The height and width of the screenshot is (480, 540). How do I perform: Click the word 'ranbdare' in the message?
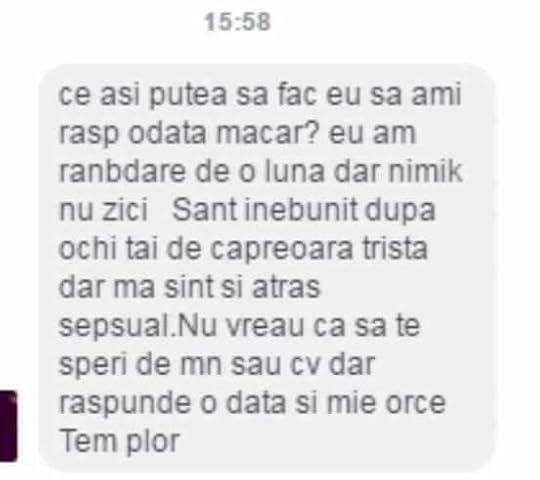coord(122,171)
